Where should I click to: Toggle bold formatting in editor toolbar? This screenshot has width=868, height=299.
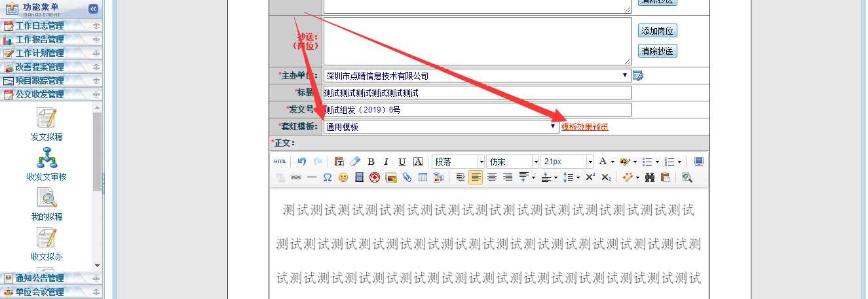tap(371, 162)
